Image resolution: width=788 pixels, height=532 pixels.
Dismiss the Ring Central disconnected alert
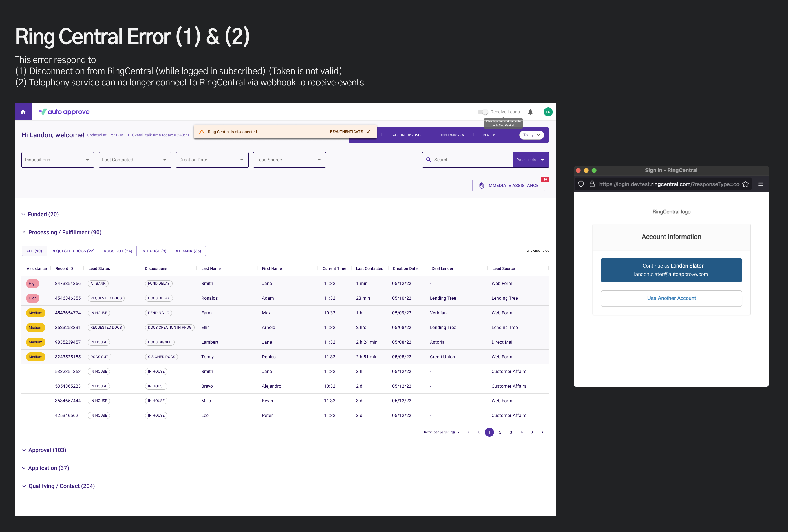point(368,132)
